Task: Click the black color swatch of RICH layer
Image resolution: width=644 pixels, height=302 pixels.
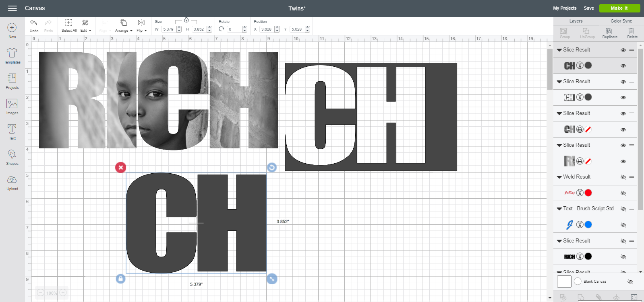Action: pos(588,256)
